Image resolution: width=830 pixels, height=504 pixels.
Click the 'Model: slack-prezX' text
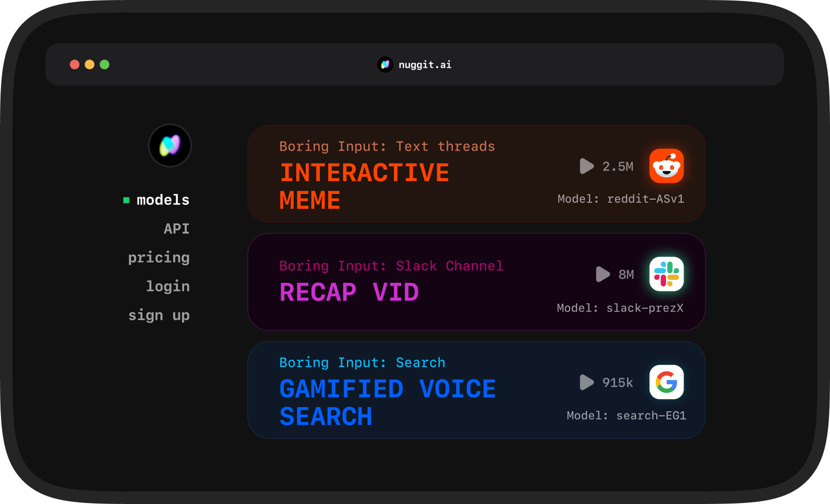pos(620,308)
